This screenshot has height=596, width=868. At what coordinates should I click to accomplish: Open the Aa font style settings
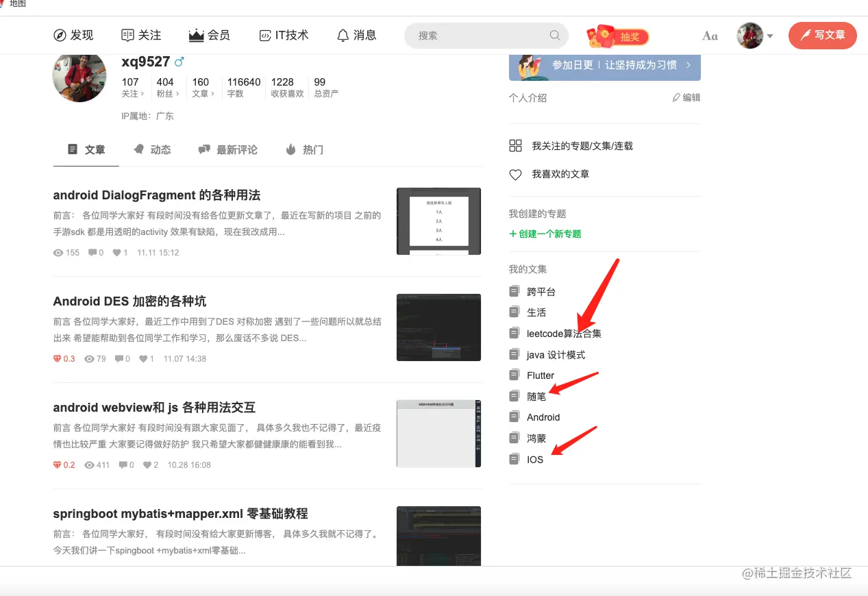click(710, 36)
